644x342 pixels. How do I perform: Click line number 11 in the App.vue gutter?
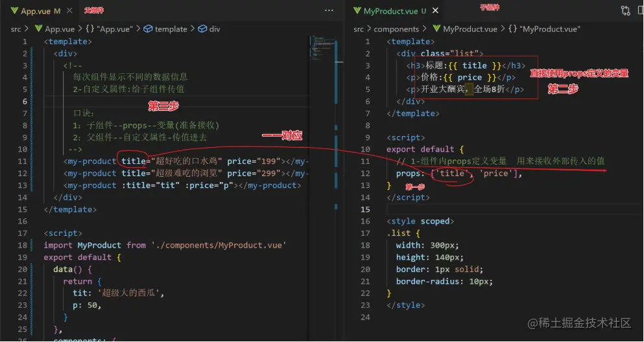tap(22, 161)
